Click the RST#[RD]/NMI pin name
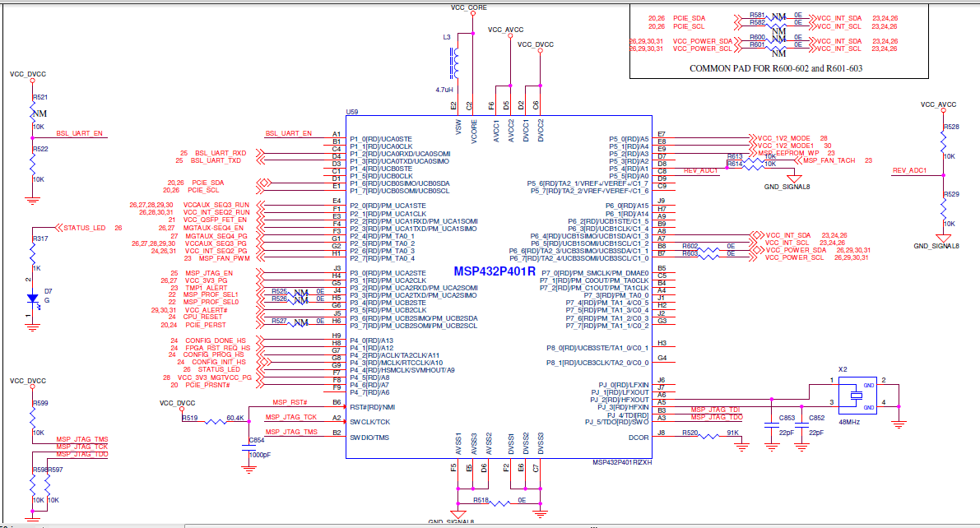 373,407
